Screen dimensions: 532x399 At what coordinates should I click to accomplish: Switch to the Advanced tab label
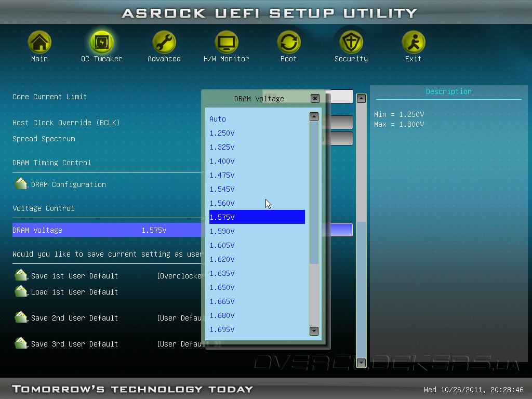pos(164,59)
